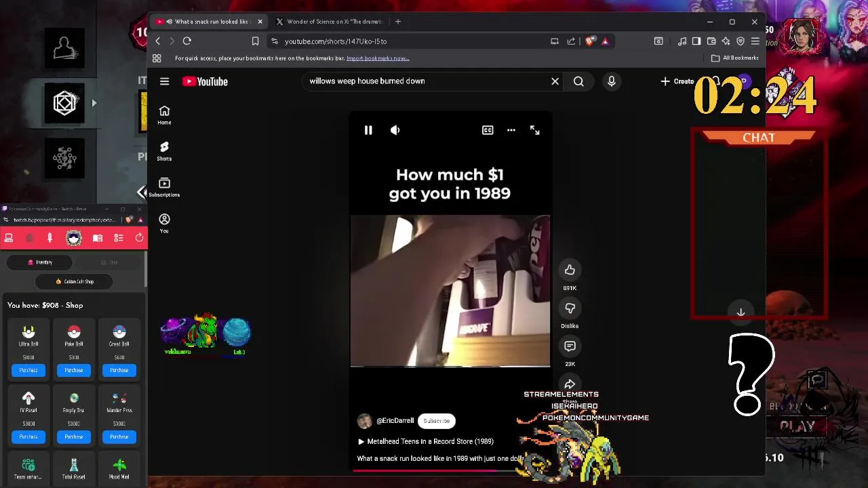
Task: Click the Import bookmarks now link
Action: click(x=378, y=58)
